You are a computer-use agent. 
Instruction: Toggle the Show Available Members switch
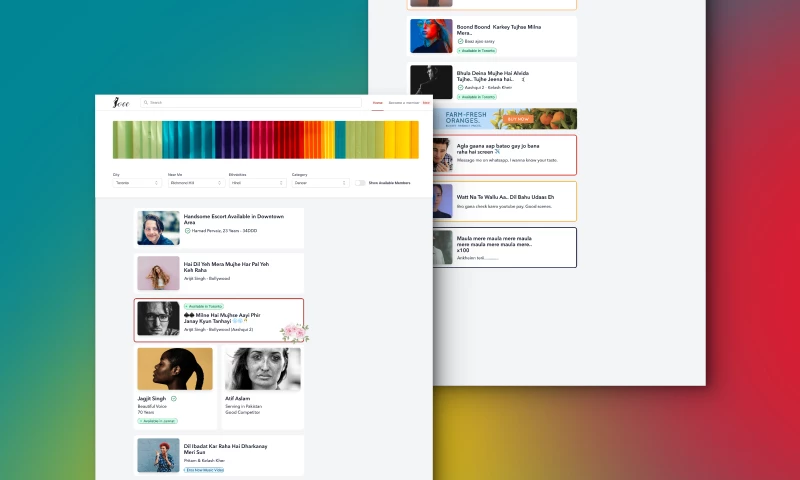click(x=360, y=183)
